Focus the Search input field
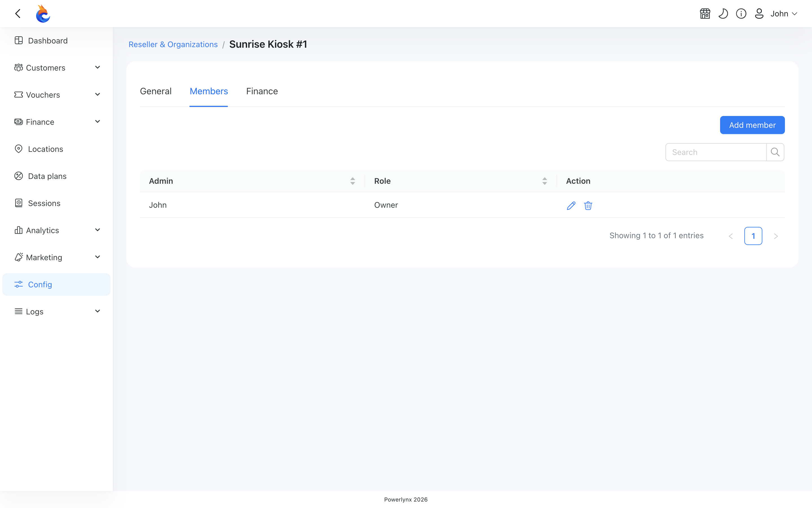The image size is (812, 508). coord(716,152)
